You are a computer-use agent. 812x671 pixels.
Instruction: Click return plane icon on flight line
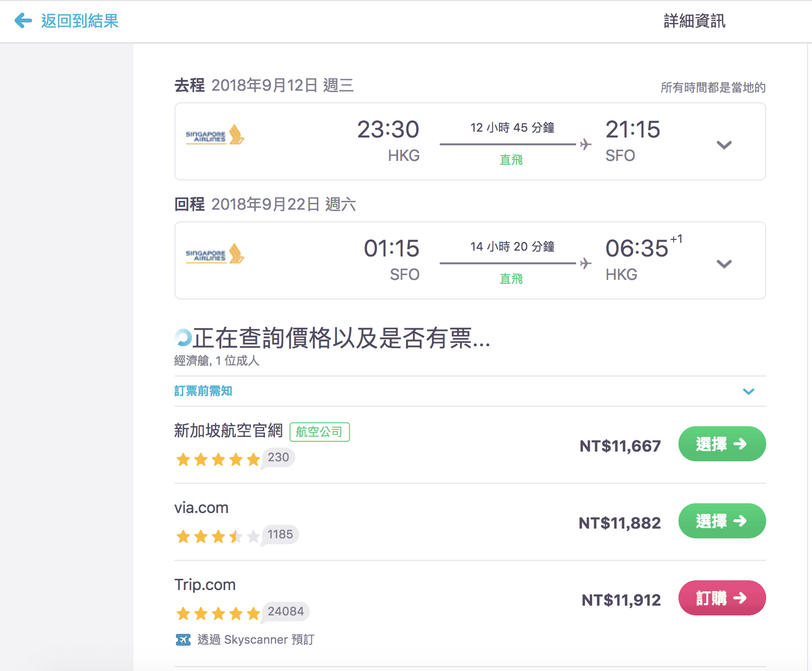coord(586,263)
